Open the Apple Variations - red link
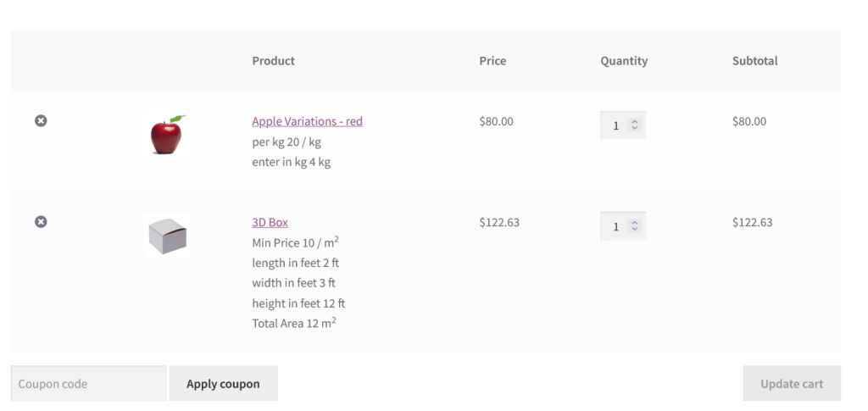 (x=307, y=121)
